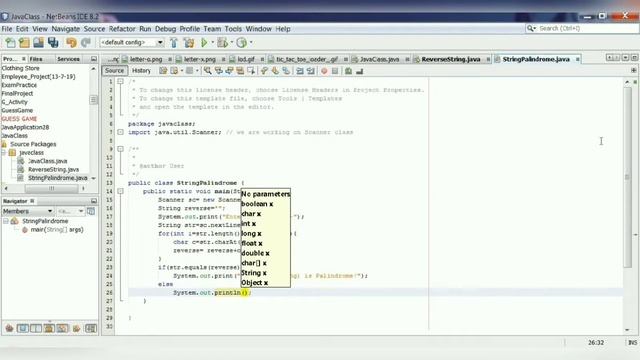Click the Stop Macro Recording icon
This screenshot has width=640, height=360.
tap(335, 71)
